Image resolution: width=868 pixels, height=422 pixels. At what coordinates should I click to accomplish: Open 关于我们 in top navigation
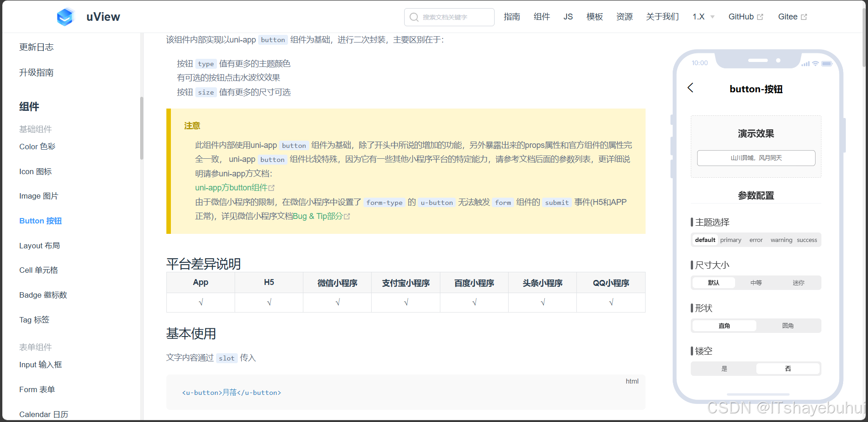click(662, 17)
